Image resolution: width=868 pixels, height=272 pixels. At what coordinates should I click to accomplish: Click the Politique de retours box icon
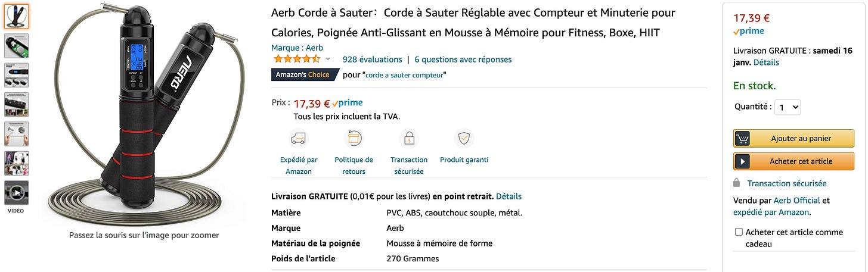pyautogui.click(x=354, y=139)
